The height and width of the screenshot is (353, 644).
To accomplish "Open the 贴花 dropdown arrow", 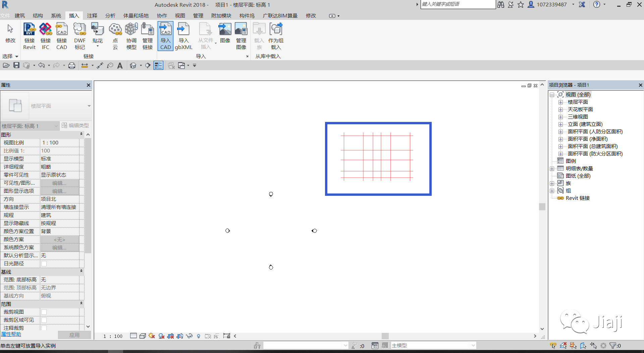I will point(98,46).
